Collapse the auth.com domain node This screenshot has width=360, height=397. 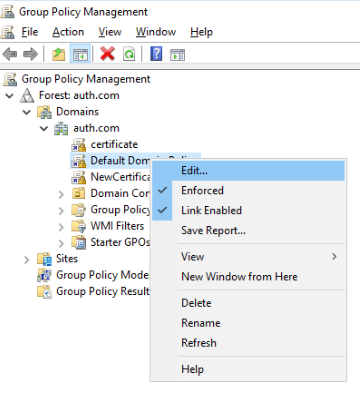pos(44,129)
